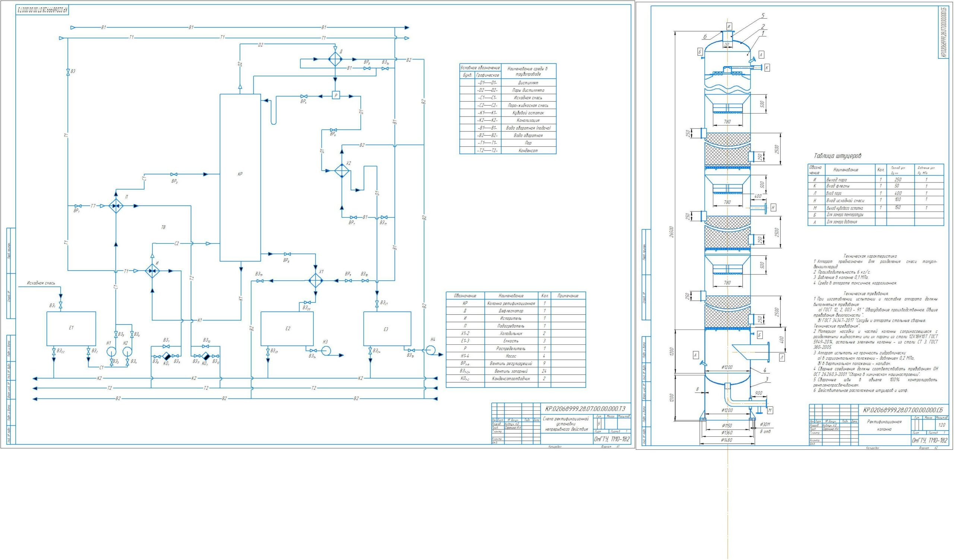Viewport: 954px width, 560px height.
Task: Select 'Канализация' legend entry
Action: [x=528, y=120]
